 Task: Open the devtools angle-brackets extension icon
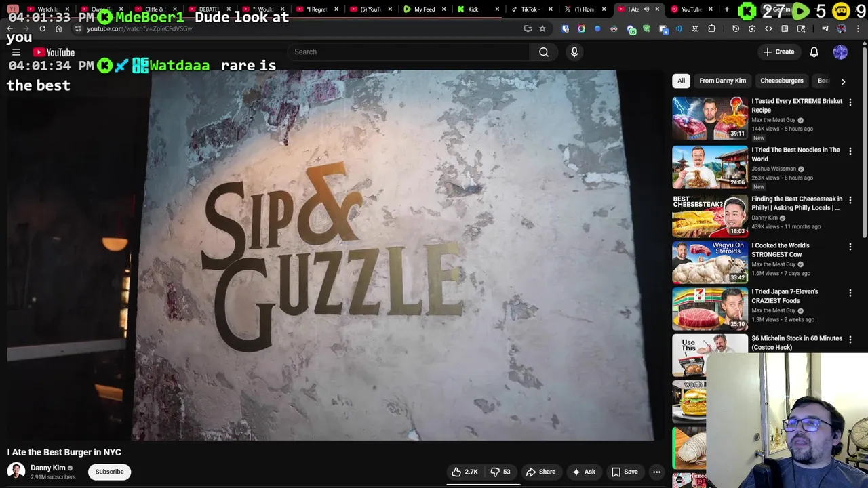(768, 28)
